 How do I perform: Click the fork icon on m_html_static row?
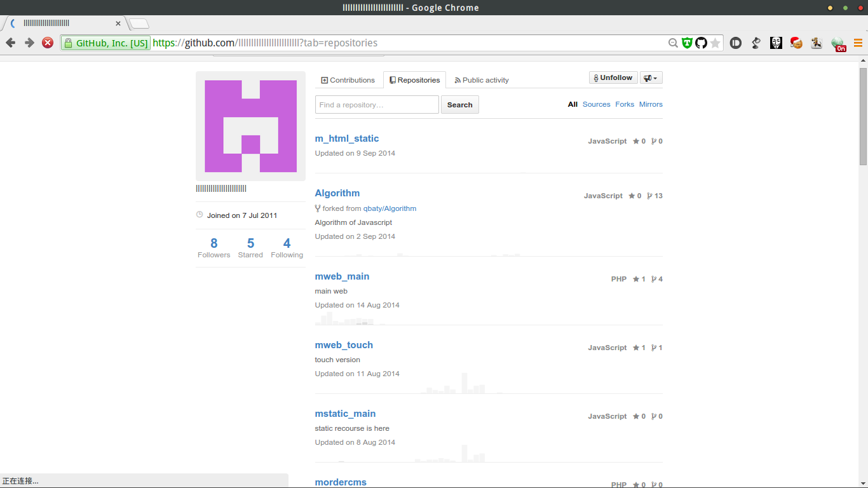[x=653, y=141]
